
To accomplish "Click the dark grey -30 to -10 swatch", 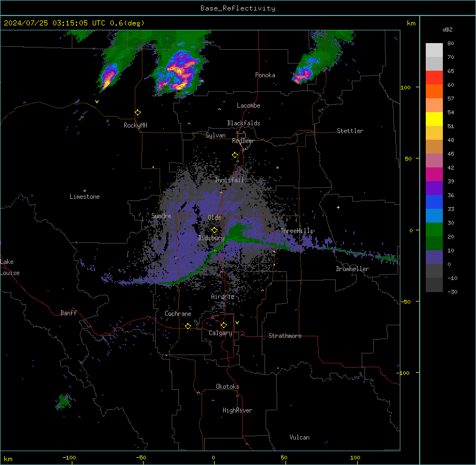I will [x=434, y=285].
